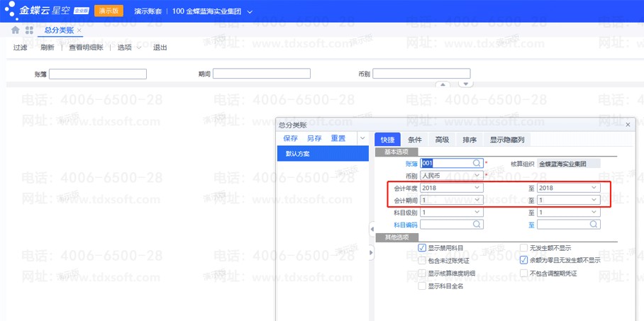Screen dimensions: 644x321
Task: Click 保存 to save the scheme
Action: pos(290,138)
